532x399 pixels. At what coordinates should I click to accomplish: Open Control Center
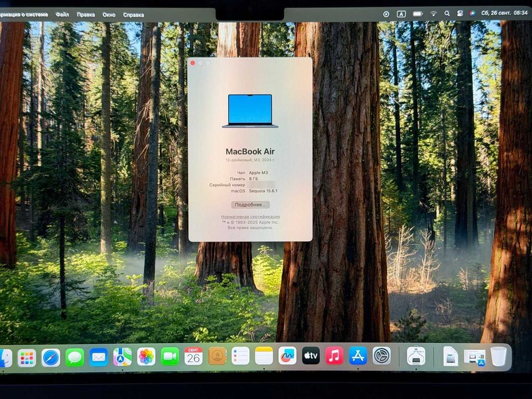[x=460, y=14]
